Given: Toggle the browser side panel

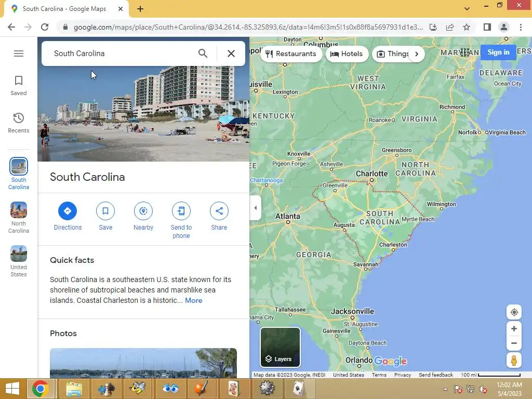Looking at the screenshot, I should tap(487, 27).
